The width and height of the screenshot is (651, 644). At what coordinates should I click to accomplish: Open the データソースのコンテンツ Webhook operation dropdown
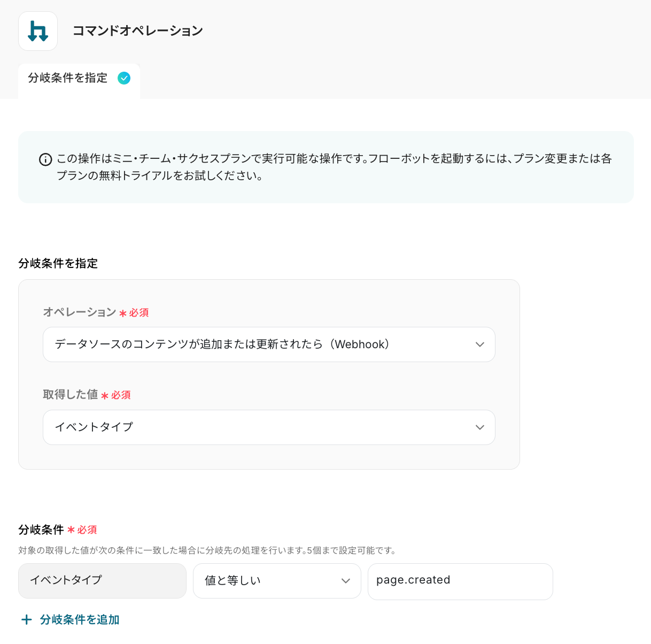click(269, 344)
